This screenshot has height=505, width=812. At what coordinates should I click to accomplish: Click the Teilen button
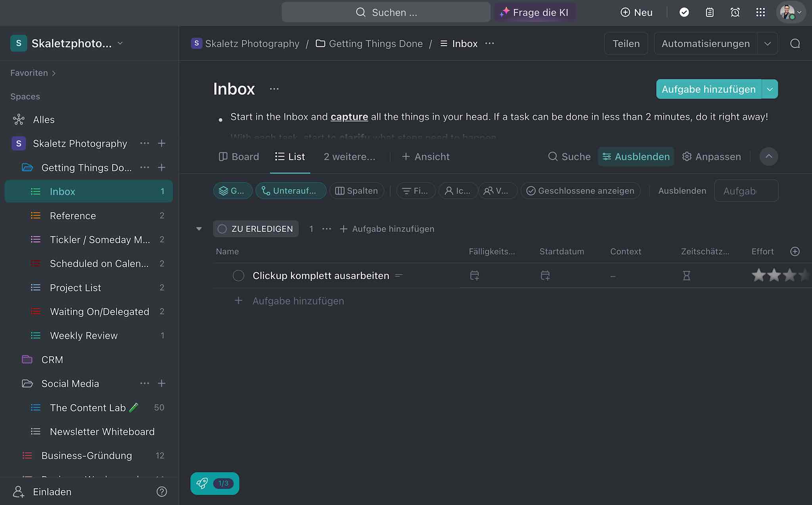tap(626, 44)
